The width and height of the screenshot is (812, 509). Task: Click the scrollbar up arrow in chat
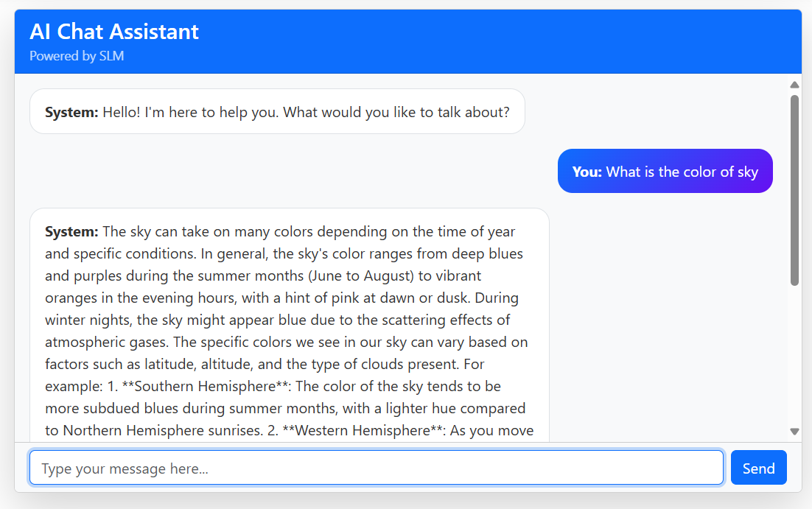click(x=794, y=85)
